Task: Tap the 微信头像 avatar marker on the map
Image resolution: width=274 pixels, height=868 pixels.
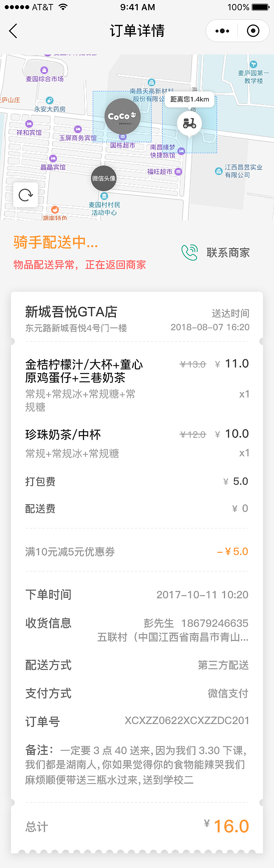Action: [103, 179]
